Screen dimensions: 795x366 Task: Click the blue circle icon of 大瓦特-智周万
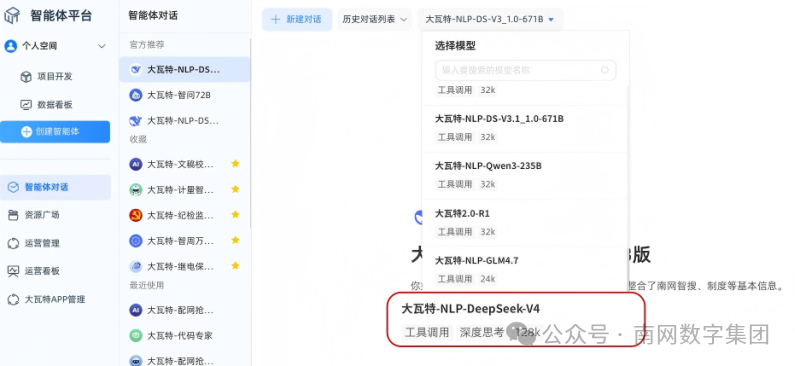click(135, 241)
